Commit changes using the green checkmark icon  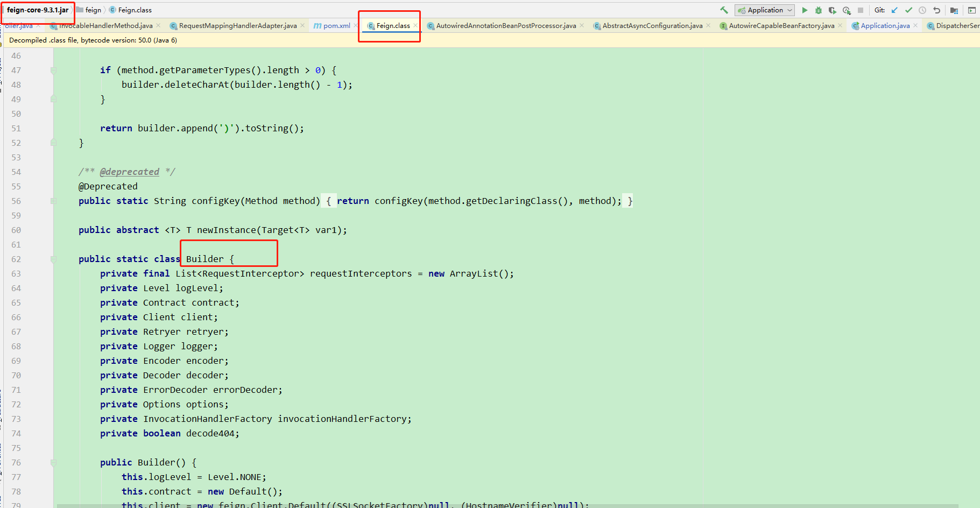908,10
